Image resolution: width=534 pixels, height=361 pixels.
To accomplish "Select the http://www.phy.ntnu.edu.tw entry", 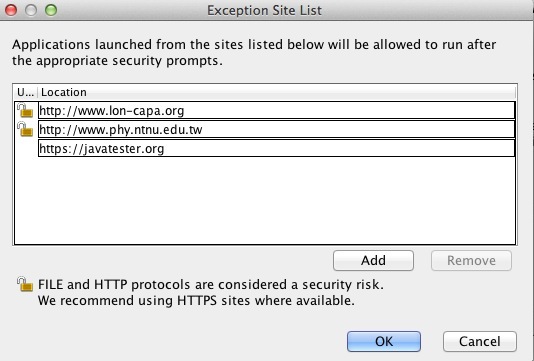I will pyautogui.click(x=276, y=129).
